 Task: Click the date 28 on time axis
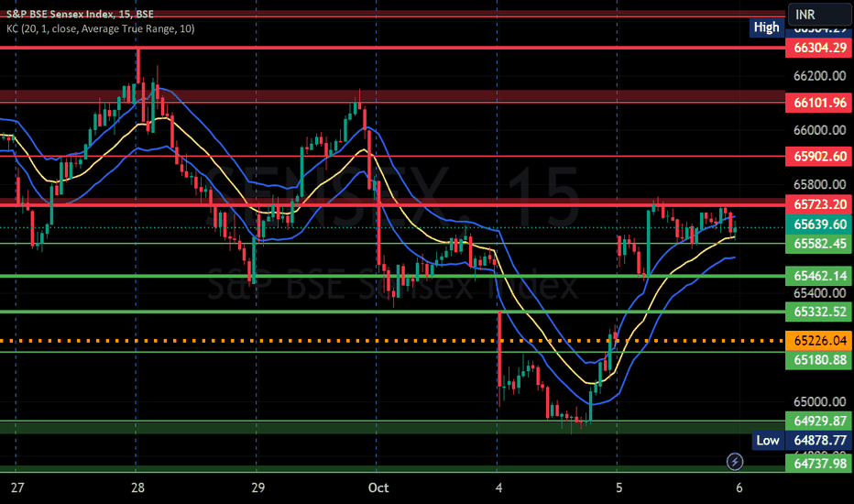click(137, 488)
